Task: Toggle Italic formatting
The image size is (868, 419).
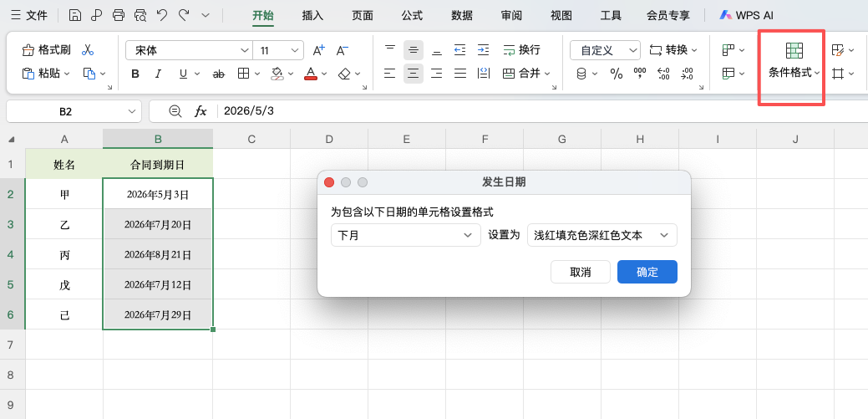Action: tap(159, 74)
